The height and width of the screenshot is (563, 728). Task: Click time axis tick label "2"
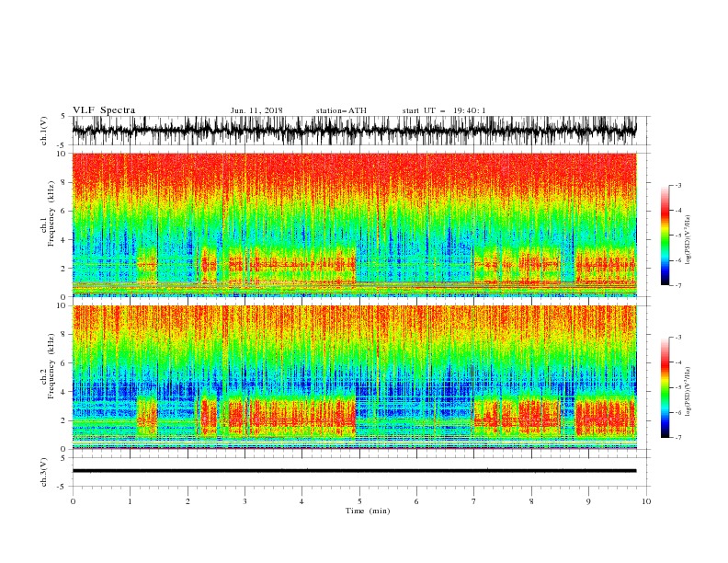(x=188, y=501)
